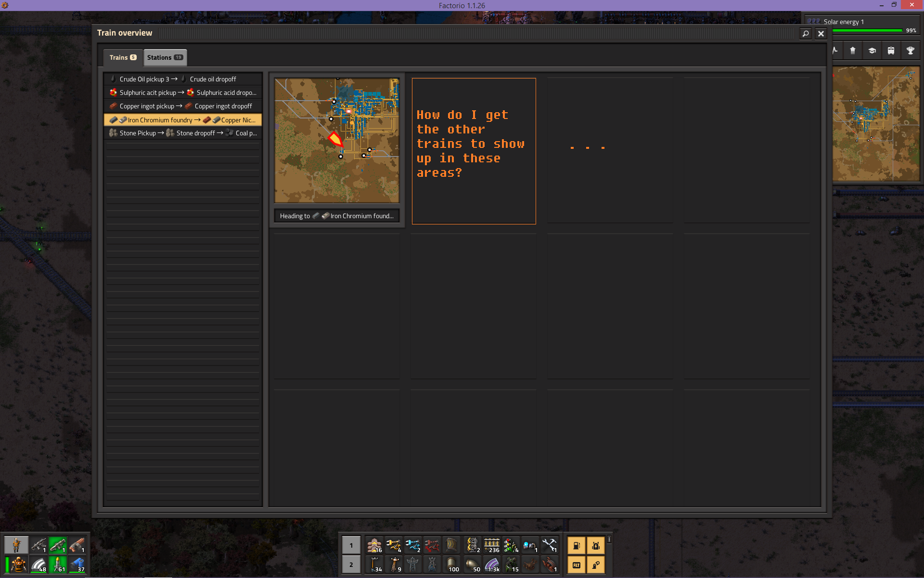Toggle ALT mode shortcut
Screen dimensions: 924x578
pyautogui.click(x=577, y=565)
